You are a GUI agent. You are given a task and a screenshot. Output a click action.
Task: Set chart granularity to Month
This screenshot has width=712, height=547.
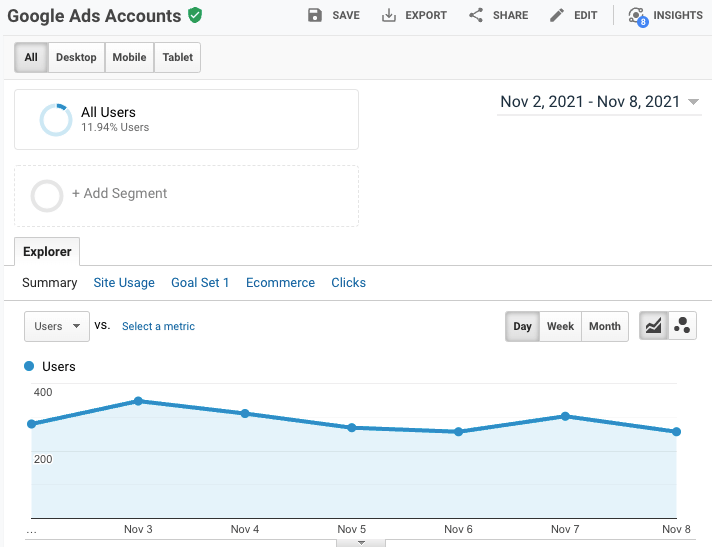605,326
